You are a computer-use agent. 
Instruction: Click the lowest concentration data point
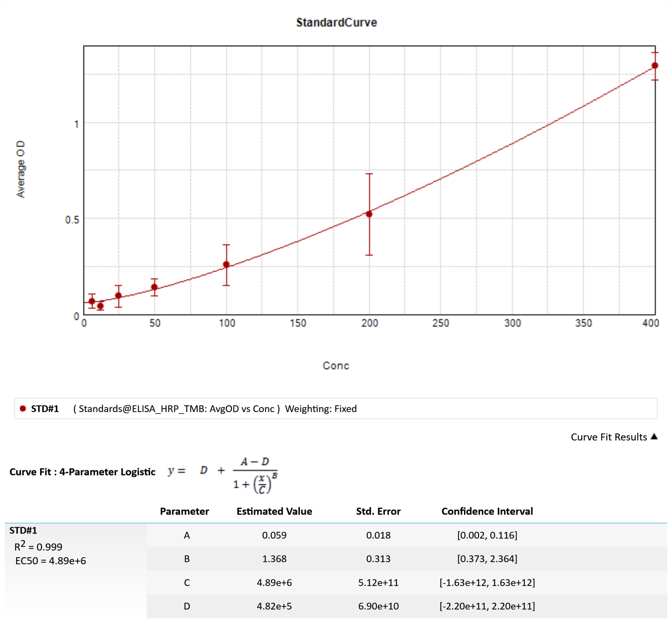[92, 301]
